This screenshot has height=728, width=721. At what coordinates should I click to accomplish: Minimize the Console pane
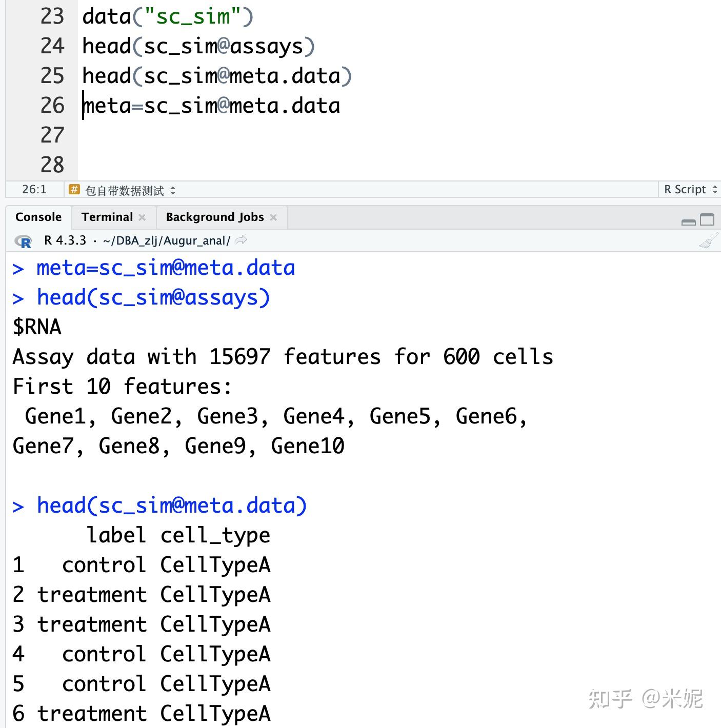pos(688,220)
